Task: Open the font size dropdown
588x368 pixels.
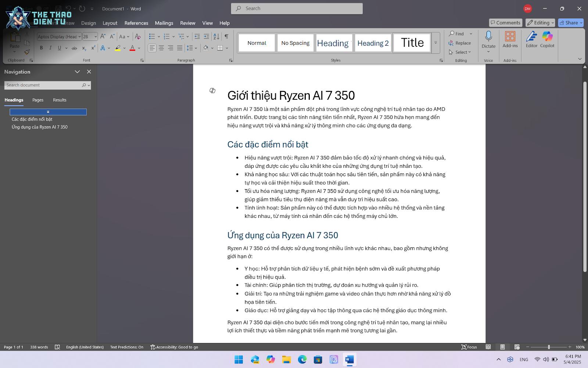Action: tap(96, 36)
